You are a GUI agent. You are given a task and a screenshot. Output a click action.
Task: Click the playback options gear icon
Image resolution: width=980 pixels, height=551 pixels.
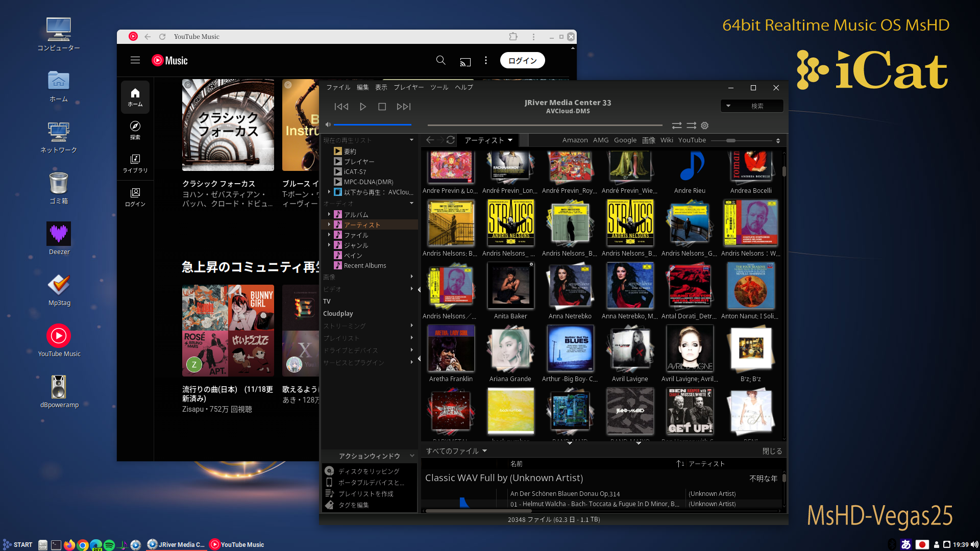tap(705, 126)
